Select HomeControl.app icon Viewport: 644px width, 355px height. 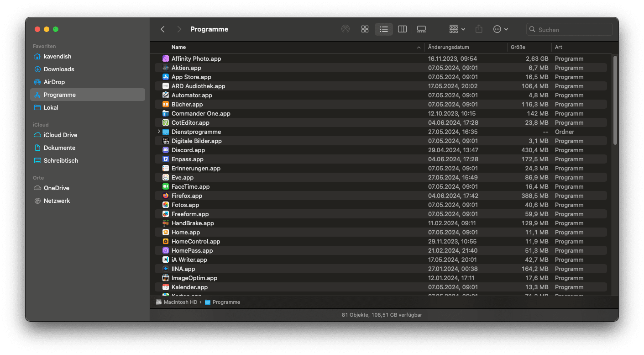(x=166, y=241)
